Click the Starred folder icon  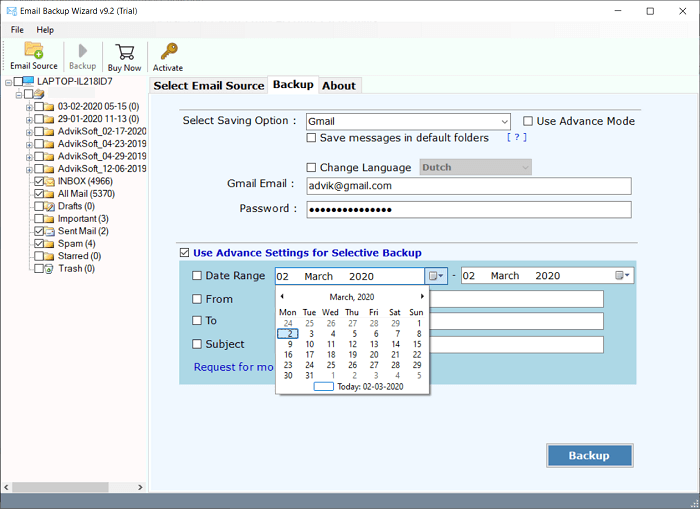(49, 256)
